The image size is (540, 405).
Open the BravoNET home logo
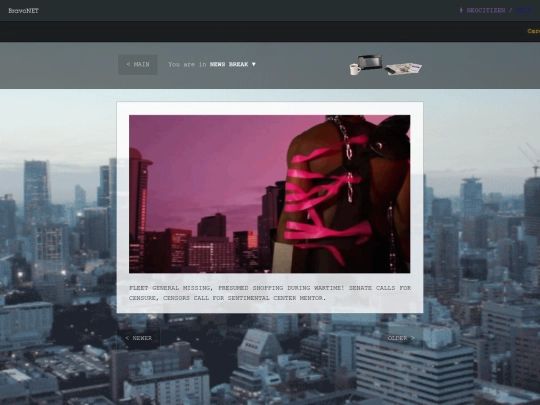(x=23, y=11)
